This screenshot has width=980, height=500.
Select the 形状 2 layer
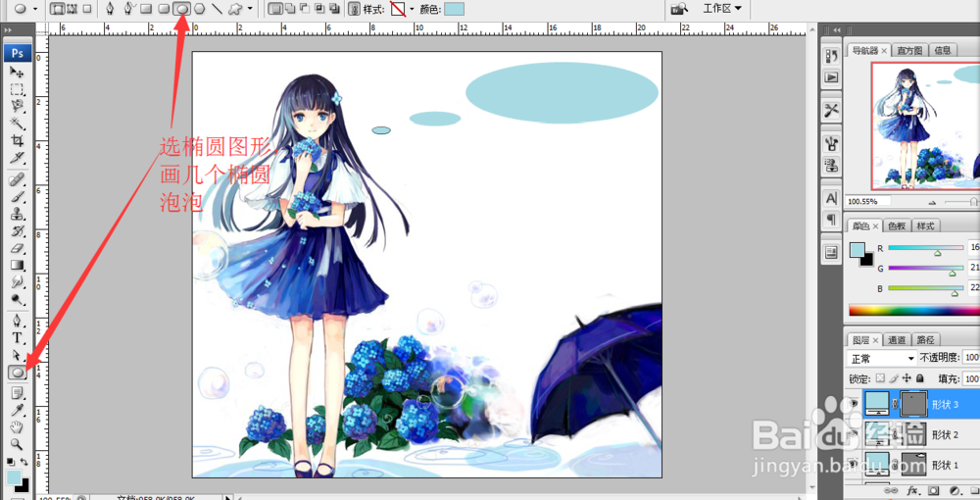coord(912,434)
